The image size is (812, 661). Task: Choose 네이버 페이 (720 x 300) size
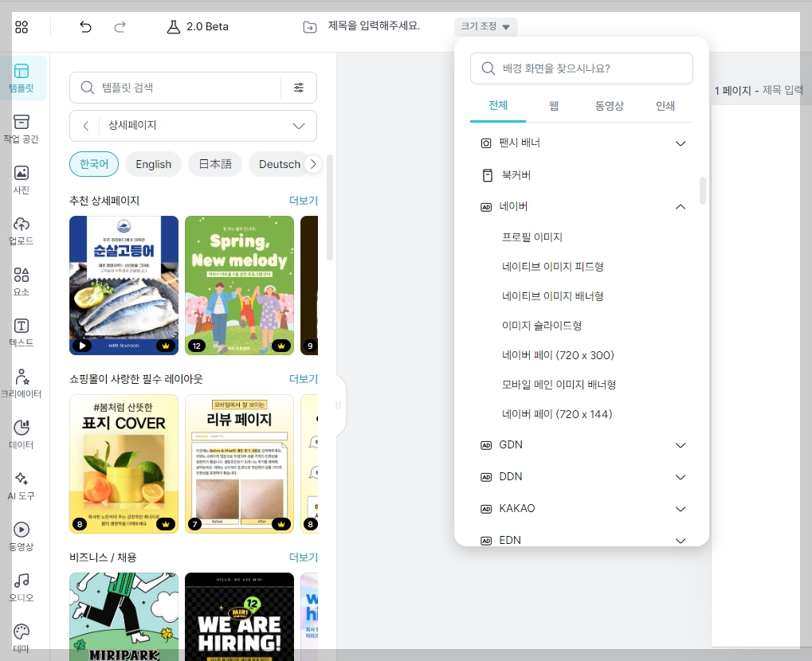click(558, 355)
